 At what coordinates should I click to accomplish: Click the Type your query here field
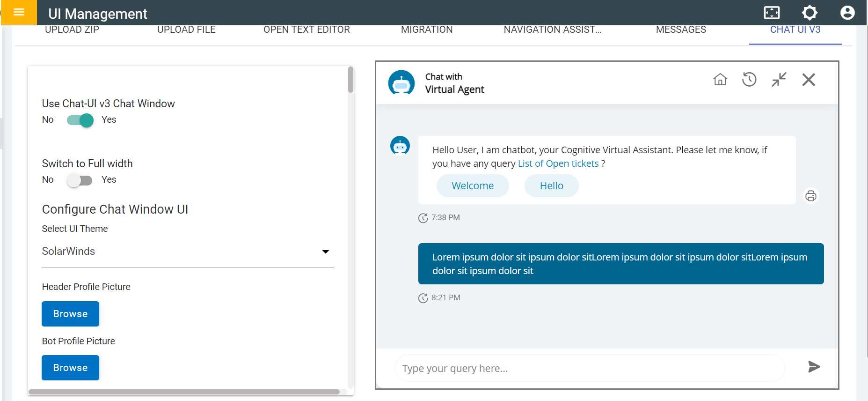[x=590, y=368]
